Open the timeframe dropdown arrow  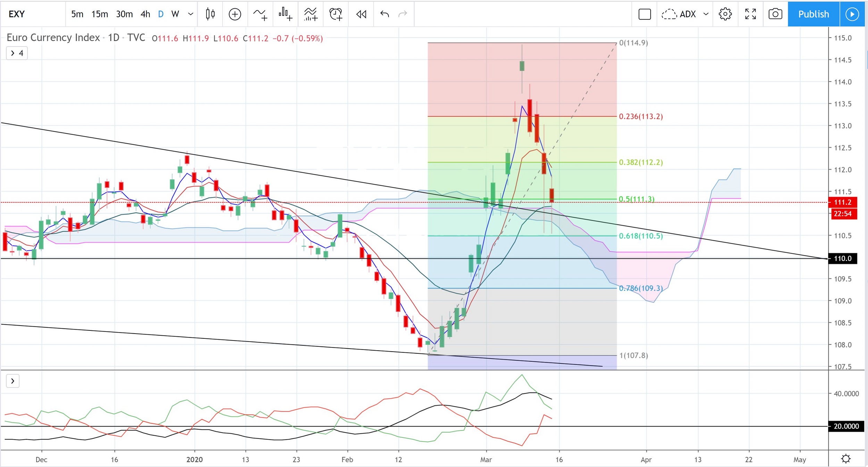[x=190, y=14]
